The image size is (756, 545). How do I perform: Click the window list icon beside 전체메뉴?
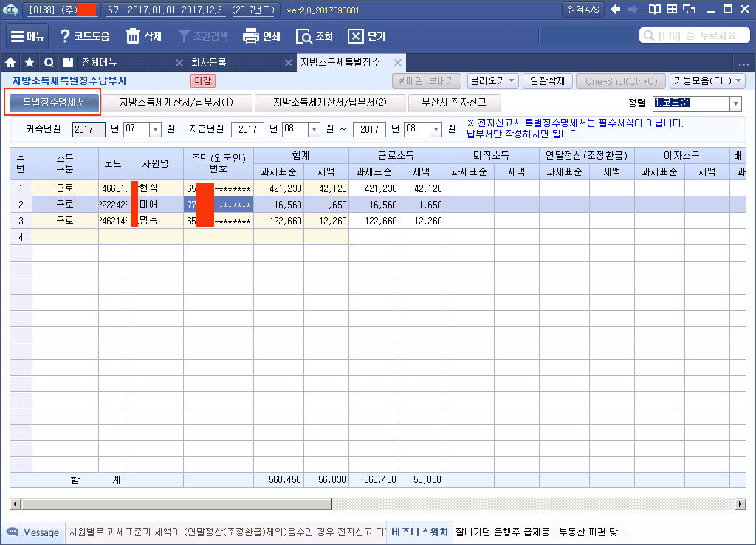(67, 63)
